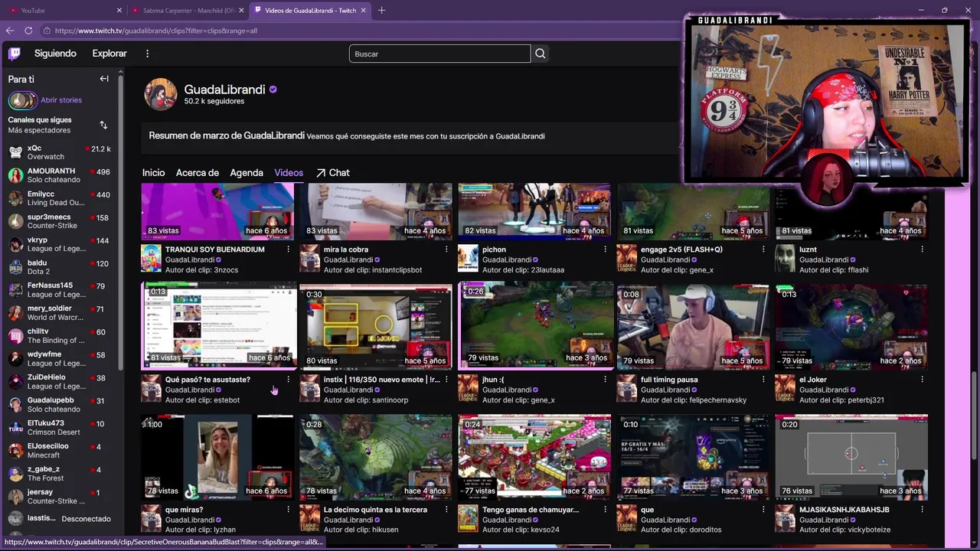Screen dimensions: 980x551
Task: Open stories avatar ring in sidebar
Action: 22,100
